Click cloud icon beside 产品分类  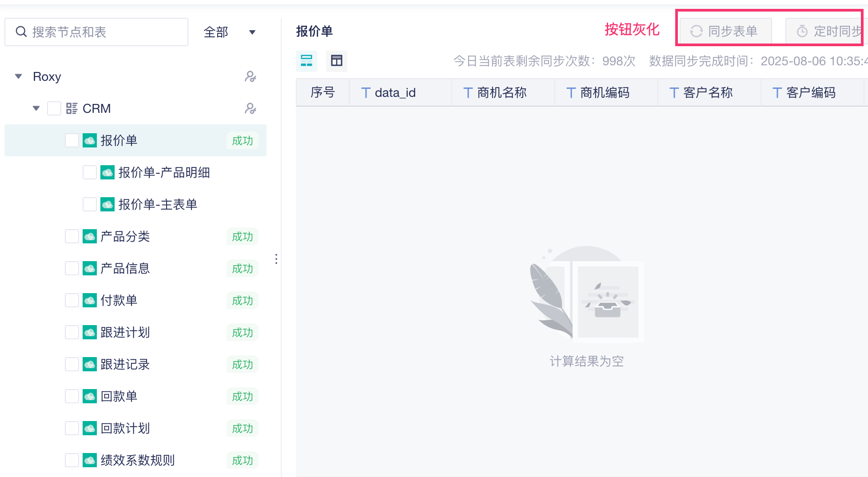90,236
